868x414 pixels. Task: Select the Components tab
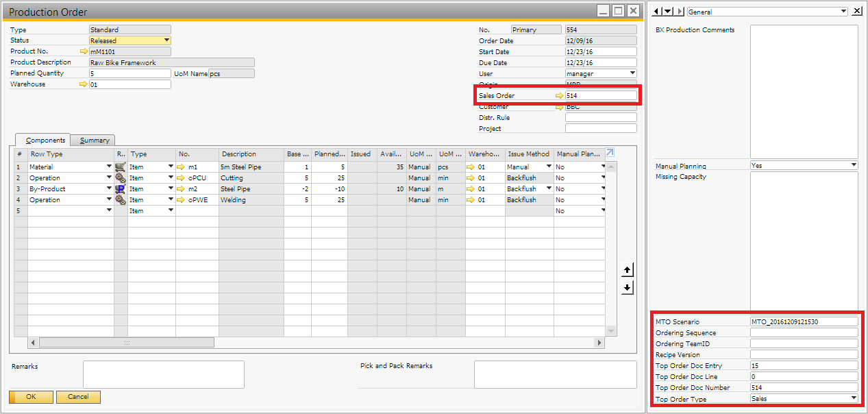coord(45,141)
